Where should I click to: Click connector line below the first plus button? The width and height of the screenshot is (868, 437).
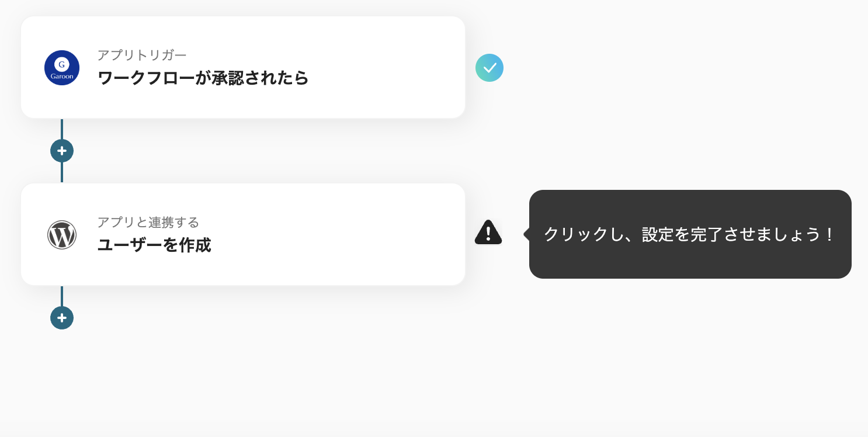point(62,172)
